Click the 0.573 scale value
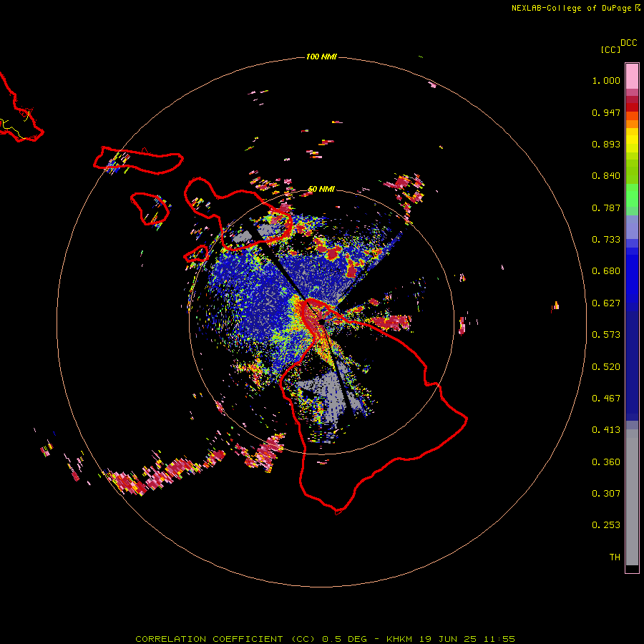The height and width of the screenshot is (644, 644). [x=606, y=335]
